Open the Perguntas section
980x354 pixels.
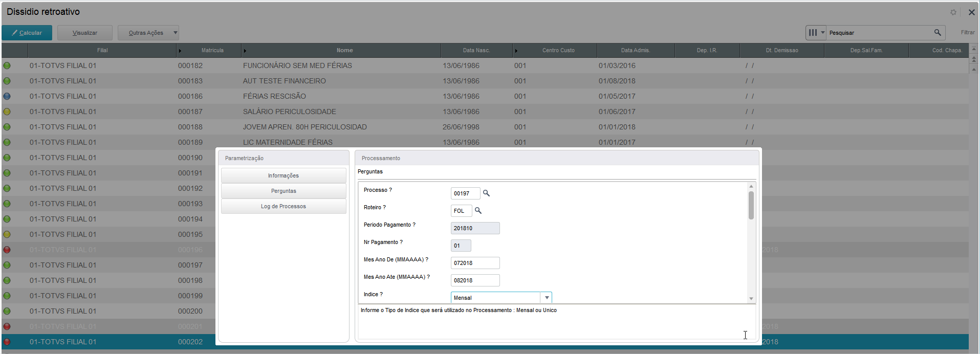point(284,191)
